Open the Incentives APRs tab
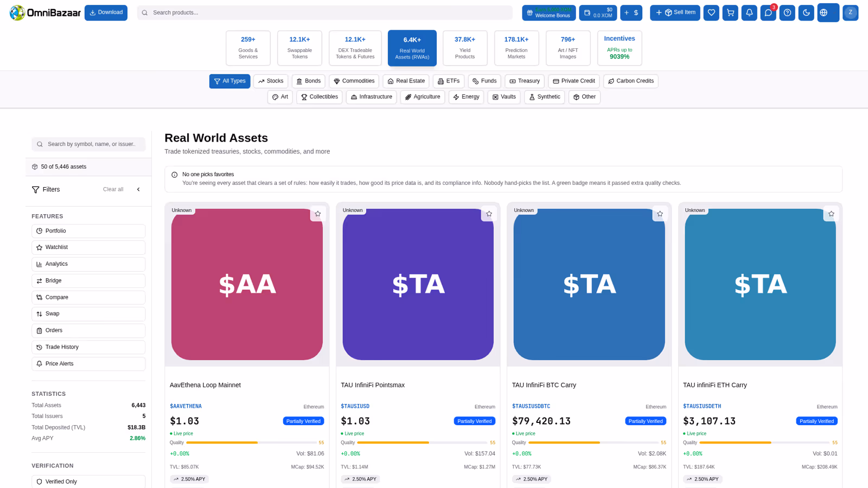Viewport: 868px width, 488px height. pyautogui.click(x=620, y=48)
